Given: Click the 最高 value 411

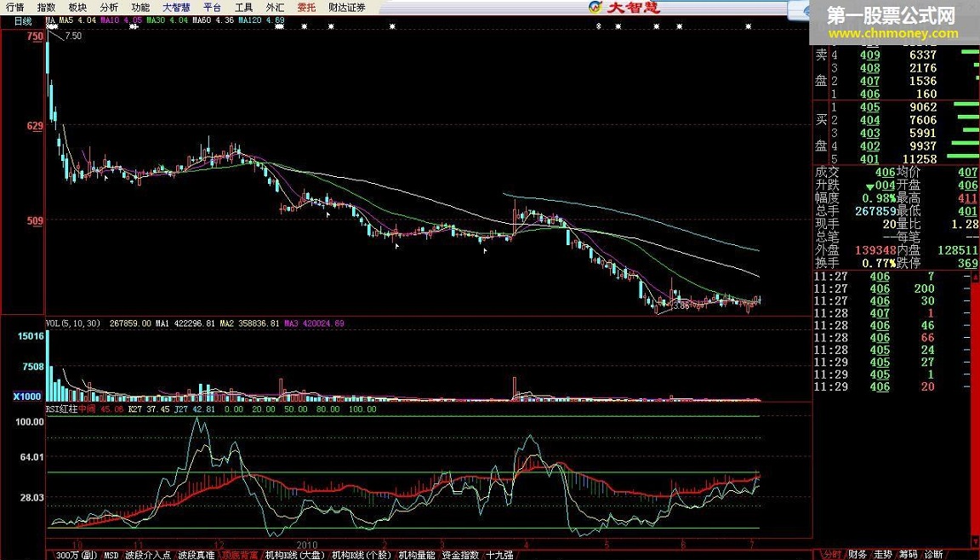Looking at the screenshot, I should pyautogui.click(x=967, y=198).
